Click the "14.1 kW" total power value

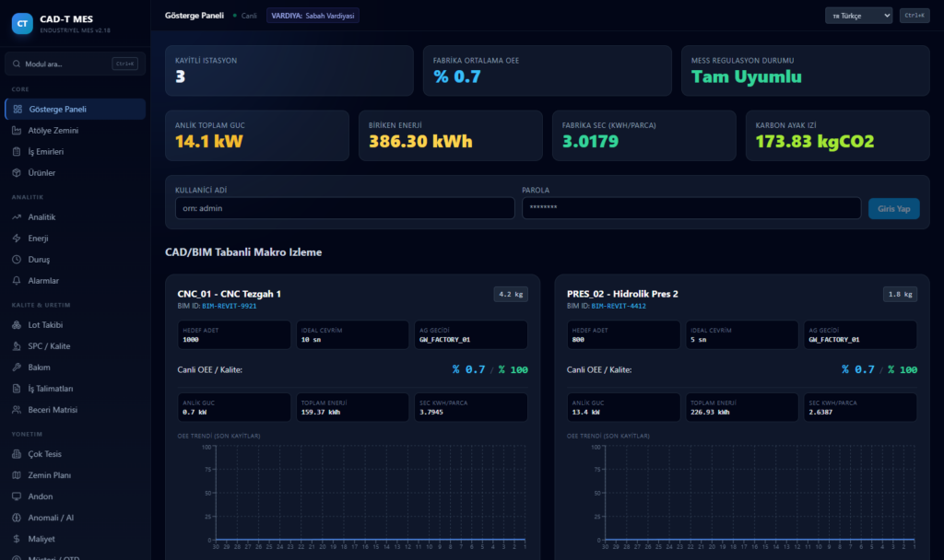click(209, 141)
